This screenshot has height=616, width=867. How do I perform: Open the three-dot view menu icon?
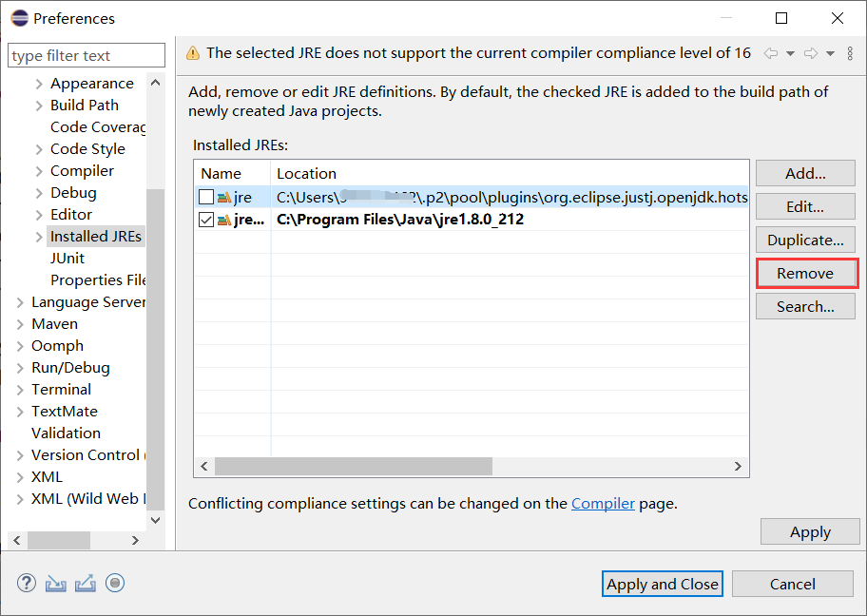(850, 53)
